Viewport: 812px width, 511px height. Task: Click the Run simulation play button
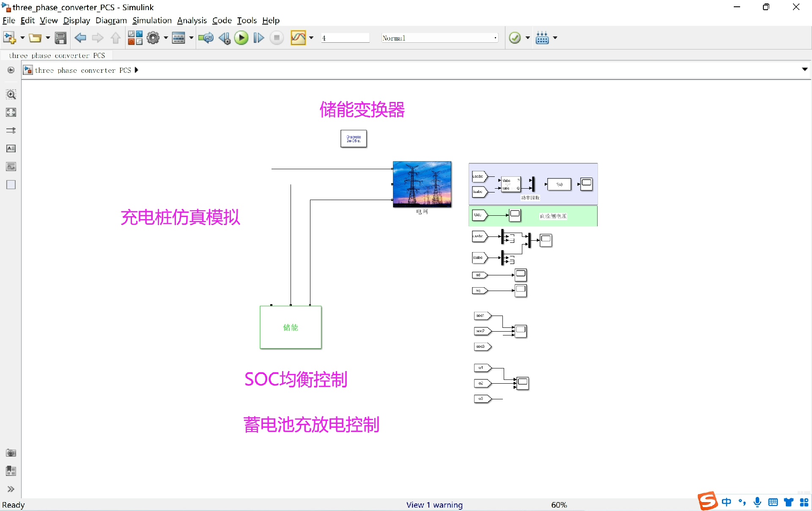click(241, 38)
